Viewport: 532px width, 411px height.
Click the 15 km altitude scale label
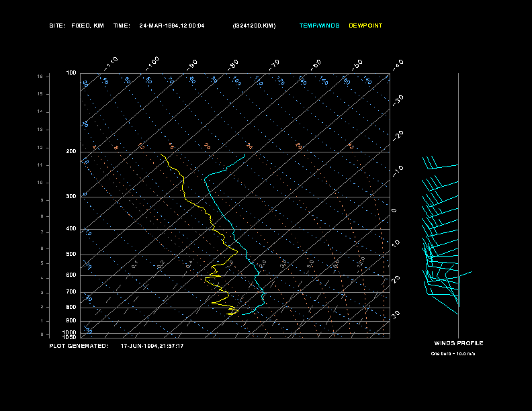40,94
